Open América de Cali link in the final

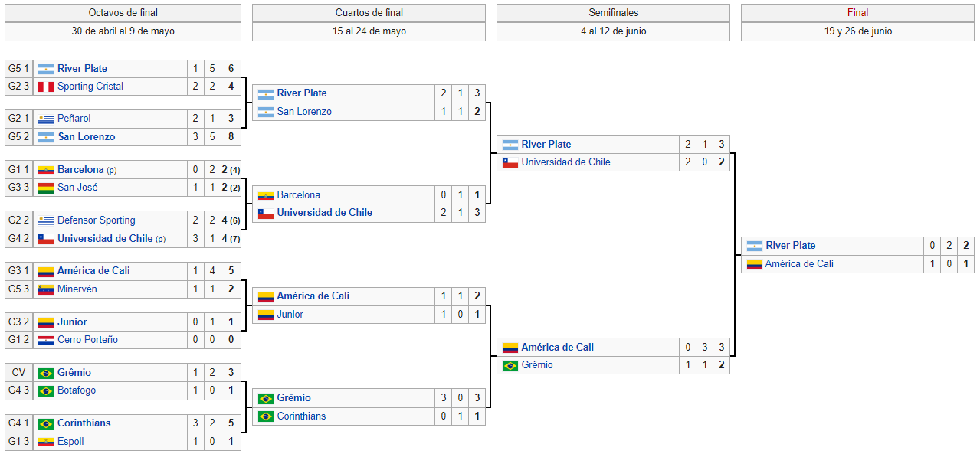pos(799,264)
